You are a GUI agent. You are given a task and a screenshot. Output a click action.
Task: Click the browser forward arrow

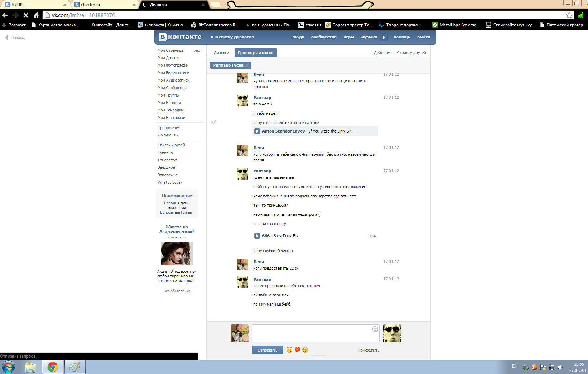pos(15,15)
